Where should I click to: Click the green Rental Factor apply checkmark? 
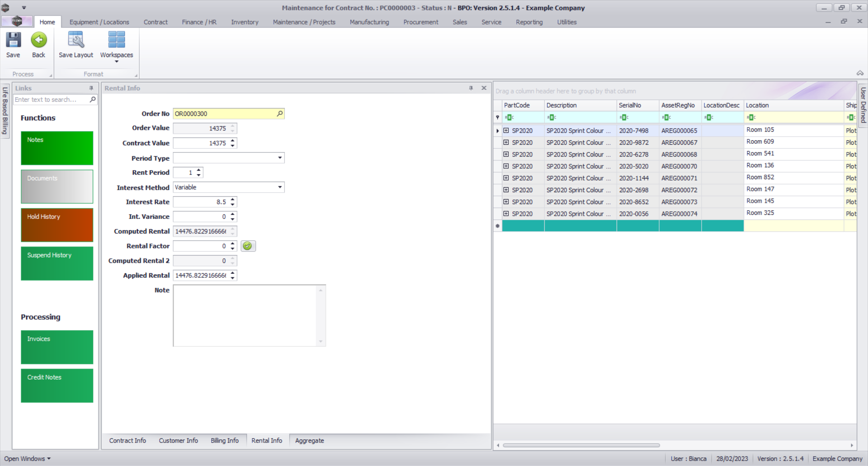248,246
